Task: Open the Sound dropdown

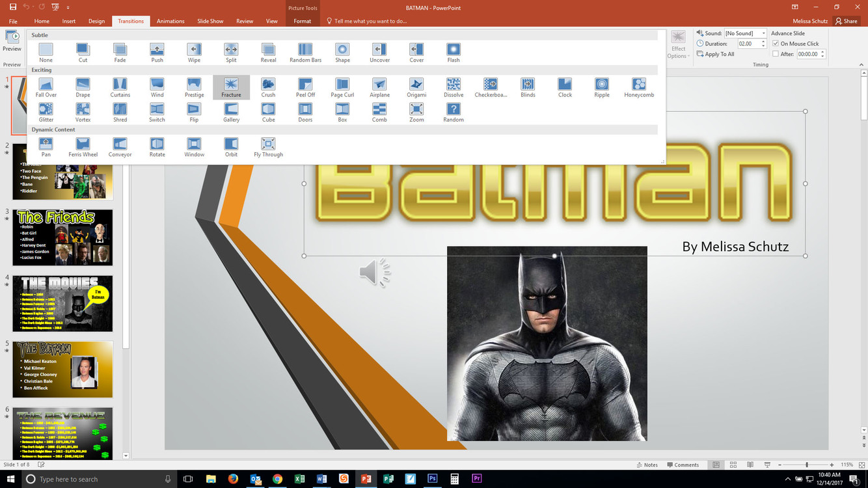Action: [x=763, y=33]
